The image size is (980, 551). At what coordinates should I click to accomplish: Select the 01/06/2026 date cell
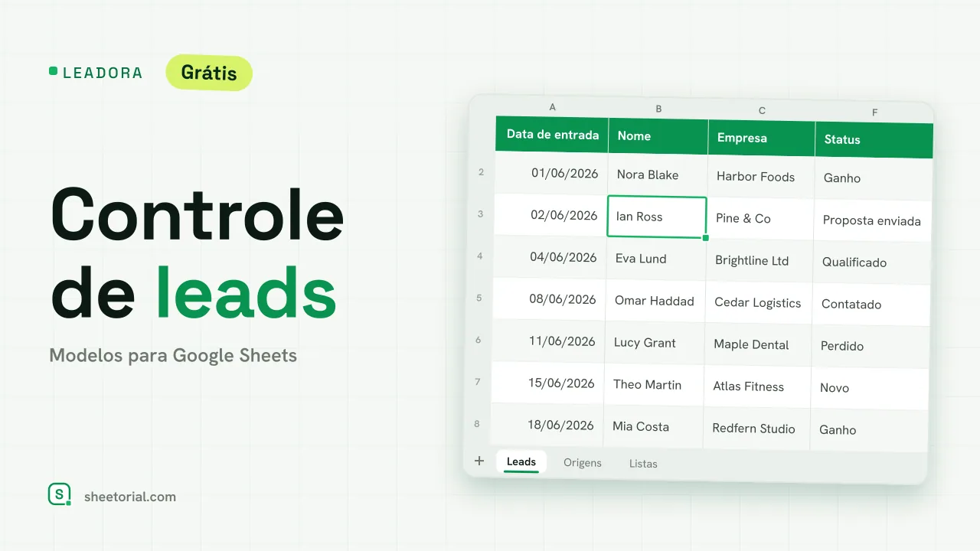point(551,173)
